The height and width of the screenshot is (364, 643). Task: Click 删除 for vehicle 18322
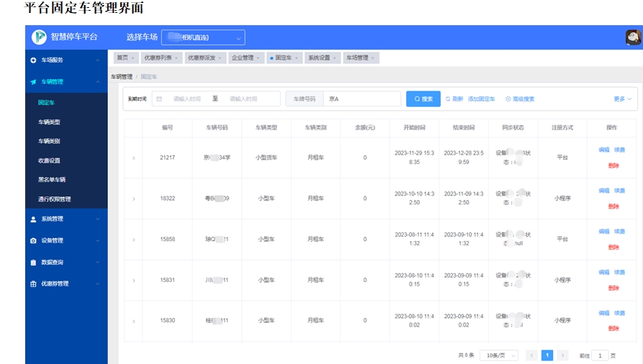pos(613,206)
